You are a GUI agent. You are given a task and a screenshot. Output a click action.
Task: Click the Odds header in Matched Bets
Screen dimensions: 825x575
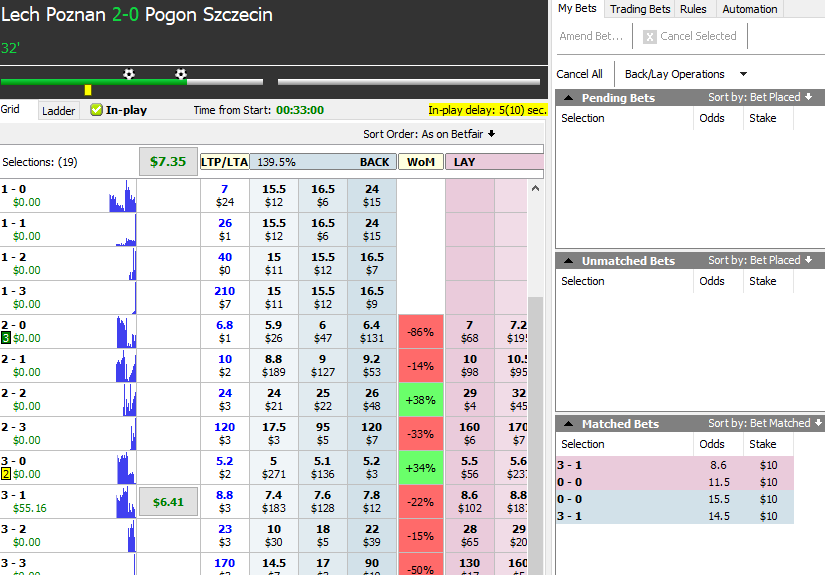(x=711, y=444)
